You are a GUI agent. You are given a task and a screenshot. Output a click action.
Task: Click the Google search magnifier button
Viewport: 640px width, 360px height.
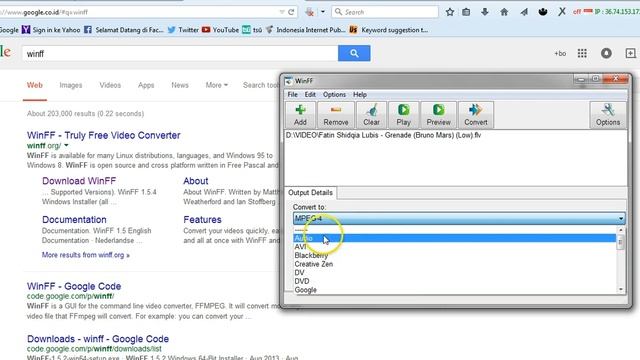point(354,53)
